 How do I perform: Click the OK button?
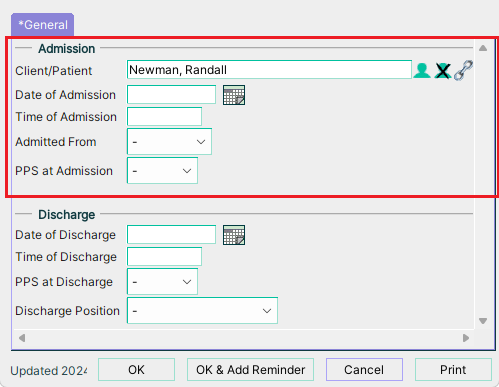(136, 370)
